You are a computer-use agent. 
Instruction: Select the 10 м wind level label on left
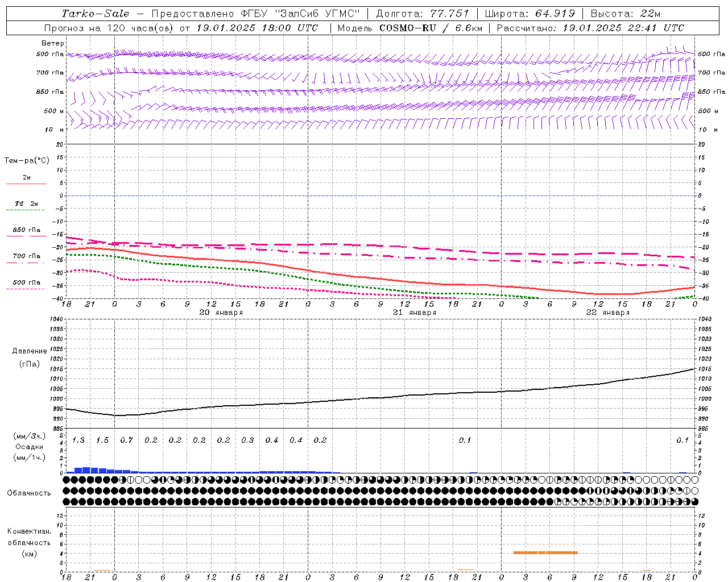click(x=55, y=130)
